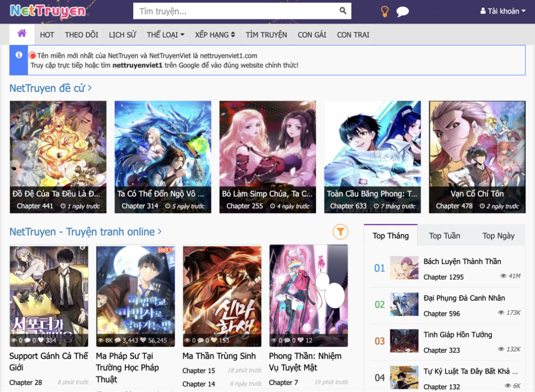Open the NetTruyen đề cử heading link
The image size is (535, 392).
pyautogui.click(x=50, y=88)
